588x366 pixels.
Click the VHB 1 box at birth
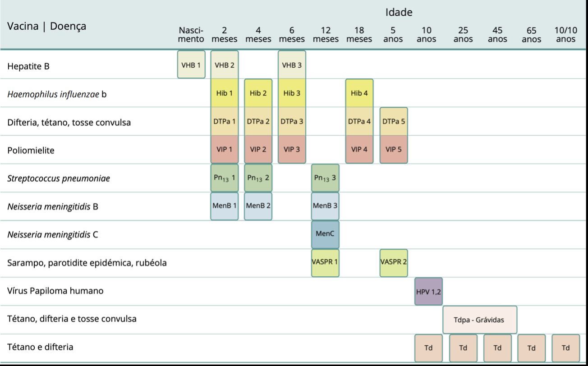191,65
